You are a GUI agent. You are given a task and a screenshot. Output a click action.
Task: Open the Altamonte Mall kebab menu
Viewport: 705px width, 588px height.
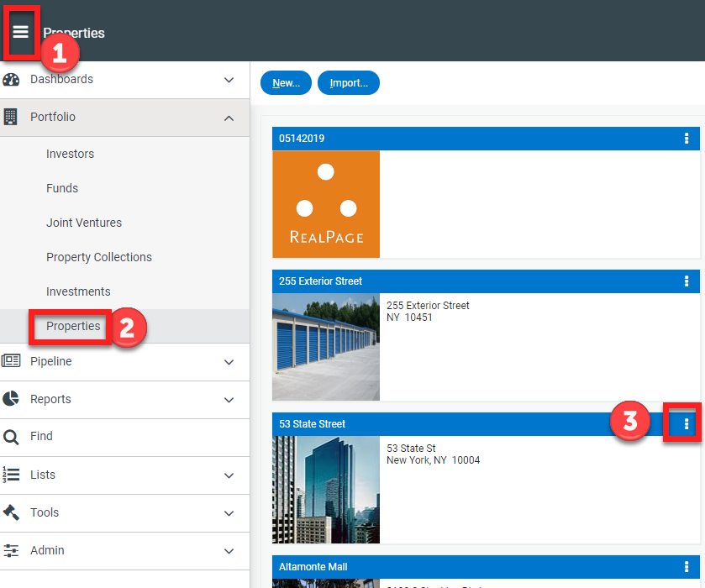click(x=687, y=567)
